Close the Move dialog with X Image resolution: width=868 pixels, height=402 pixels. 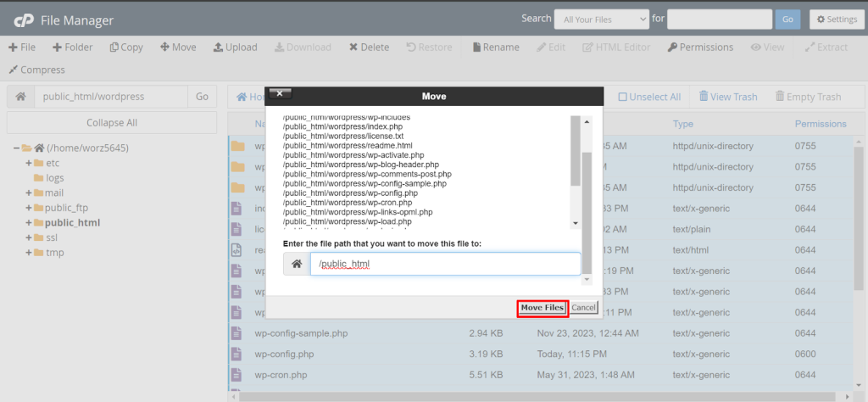(280, 94)
